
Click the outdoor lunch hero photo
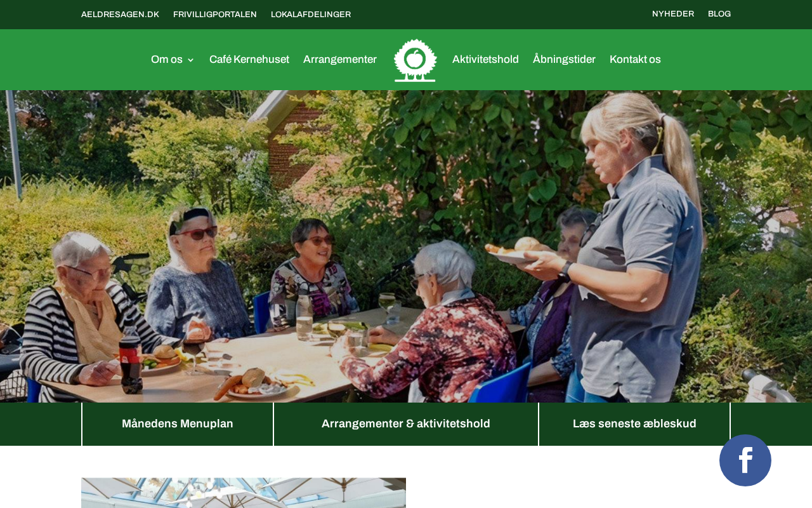[x=406, y=246]
